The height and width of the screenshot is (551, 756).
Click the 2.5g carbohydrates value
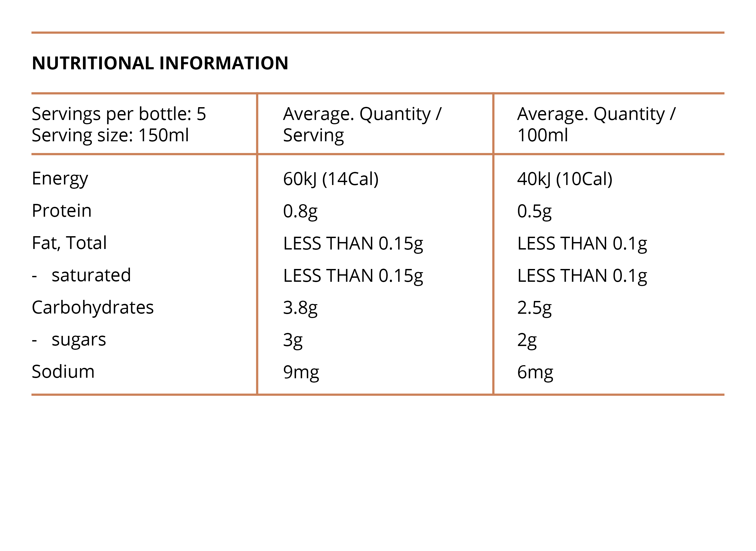click(x=534, y=308)
